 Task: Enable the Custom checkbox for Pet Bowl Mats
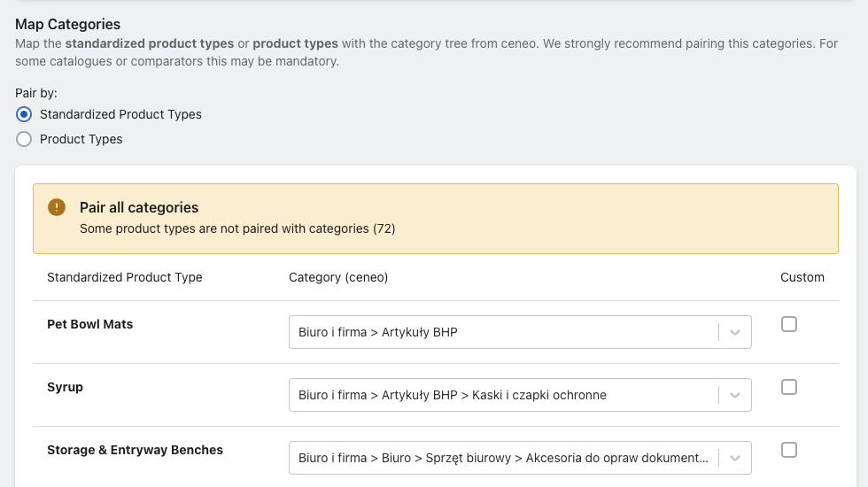tap(789, 324)
